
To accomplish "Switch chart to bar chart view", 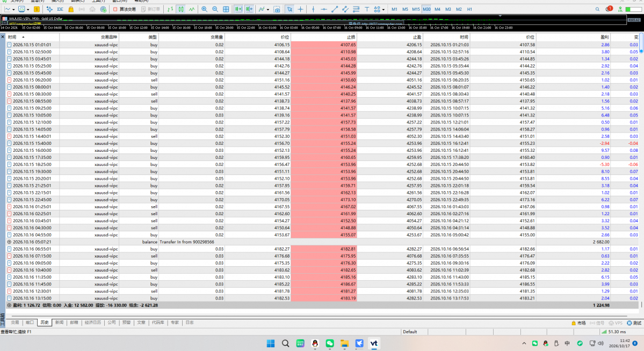I will [170, 9].
